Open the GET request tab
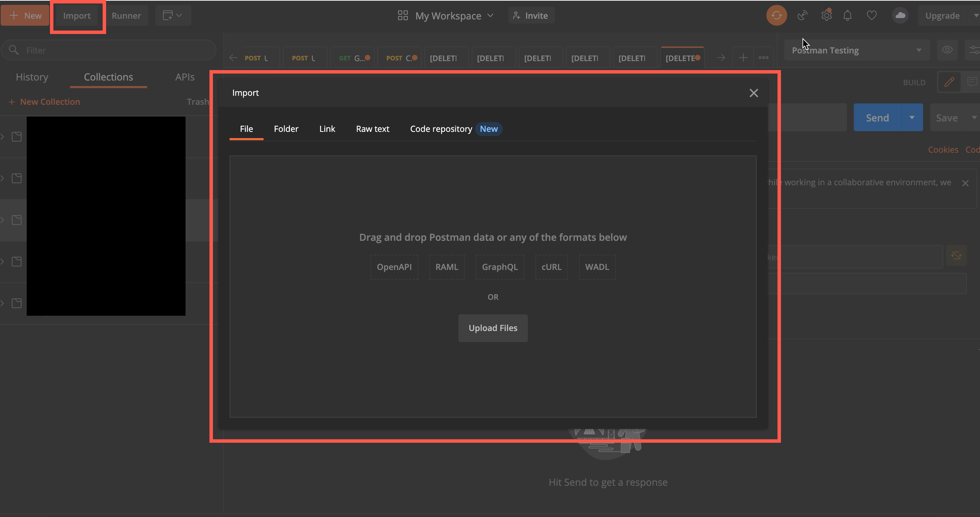This screenshot has height=517, width=980. (352, 58)
